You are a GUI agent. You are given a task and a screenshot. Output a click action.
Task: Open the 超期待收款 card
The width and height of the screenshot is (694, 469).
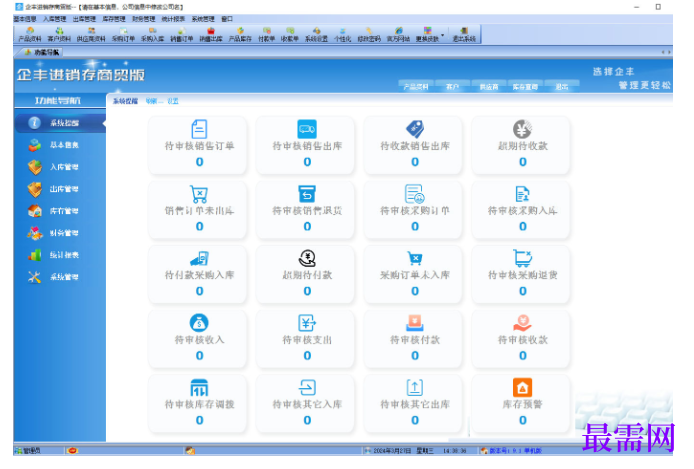coord(522,145)
